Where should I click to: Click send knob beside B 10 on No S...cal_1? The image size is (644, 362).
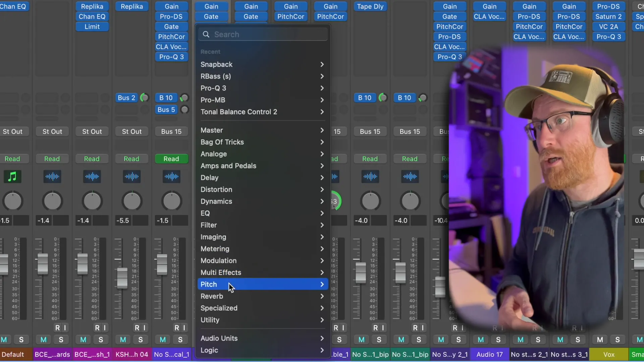184,98
